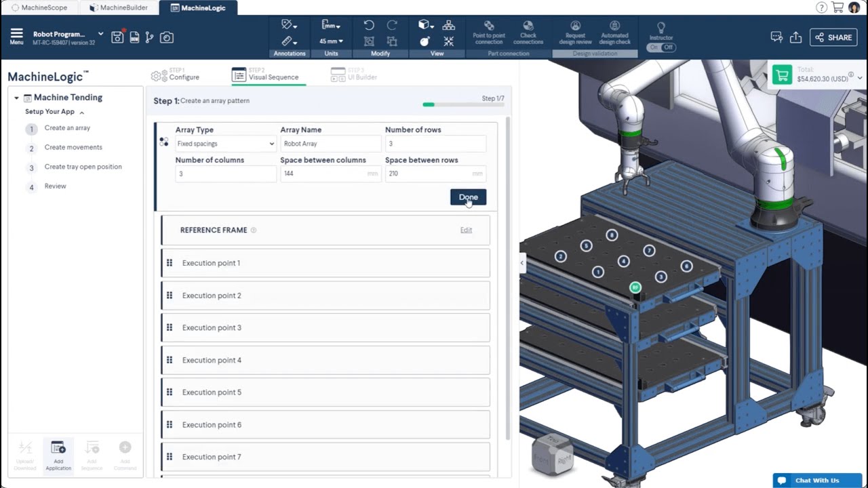Click the group selection Modify icon
Screen dimensions: 868x488
(369, 41)
